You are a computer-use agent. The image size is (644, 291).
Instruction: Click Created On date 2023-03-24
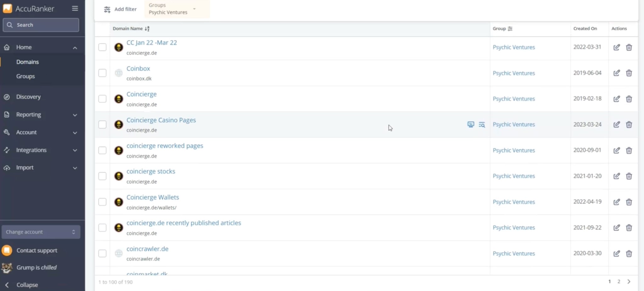587,124
